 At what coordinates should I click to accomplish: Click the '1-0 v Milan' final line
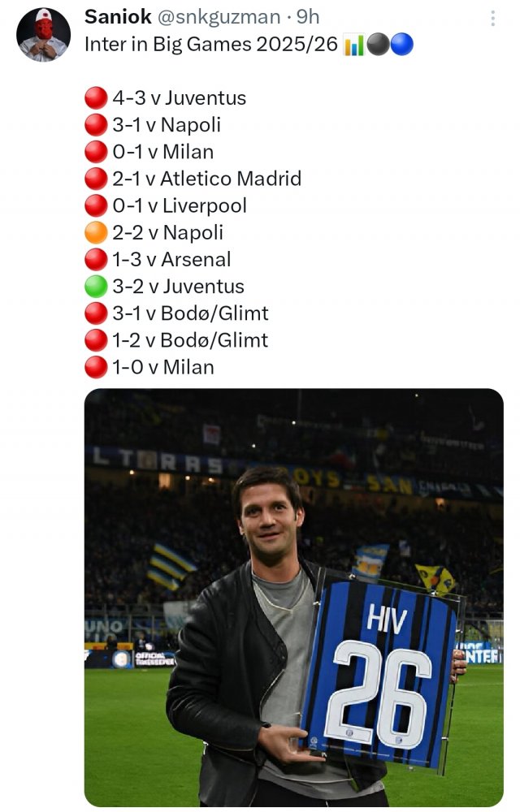[162, 367]
